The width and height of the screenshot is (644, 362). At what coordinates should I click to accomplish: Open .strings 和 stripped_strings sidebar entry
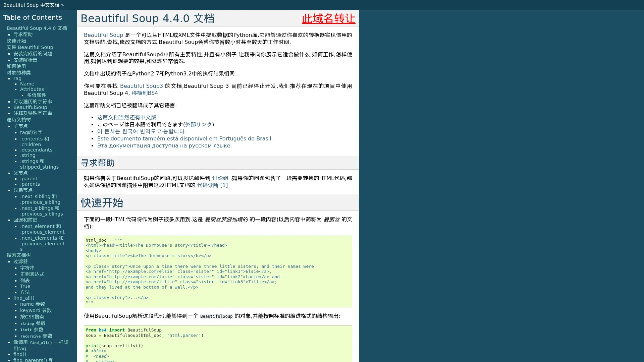[39, 164]
